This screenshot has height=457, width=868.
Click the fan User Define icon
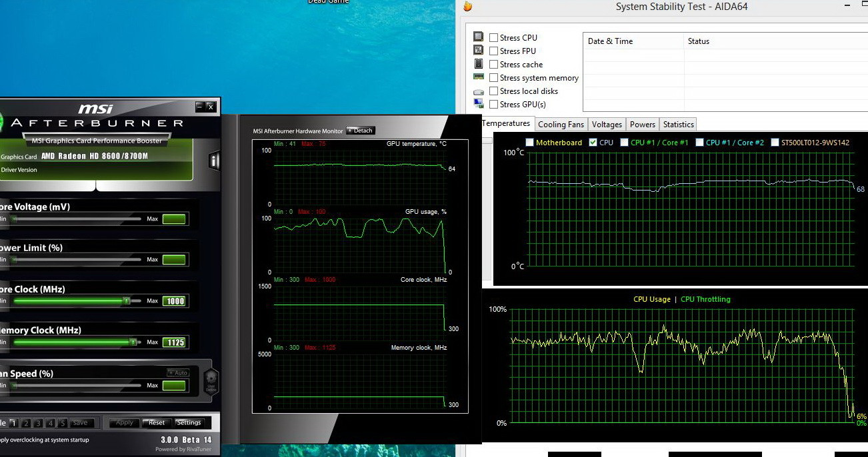tap(211, 382)
